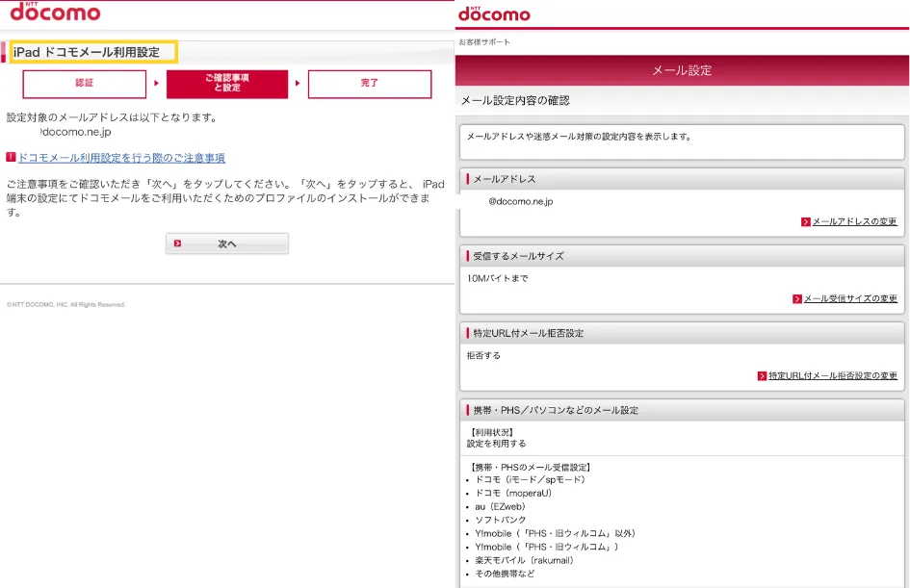Click ドコモ(moperaU)list item
910x588 pixels.
513,494
